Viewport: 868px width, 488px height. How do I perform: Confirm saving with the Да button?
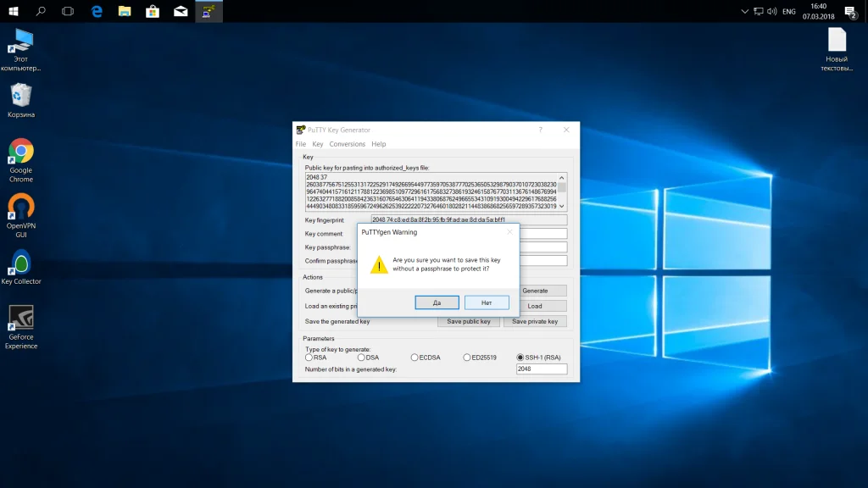[437, 302]
